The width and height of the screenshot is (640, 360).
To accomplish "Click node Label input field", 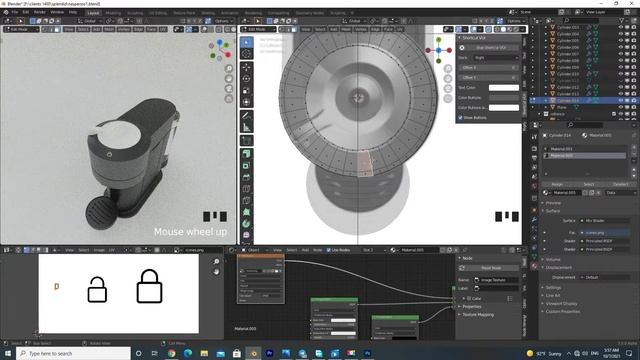I will click(496, 288).
